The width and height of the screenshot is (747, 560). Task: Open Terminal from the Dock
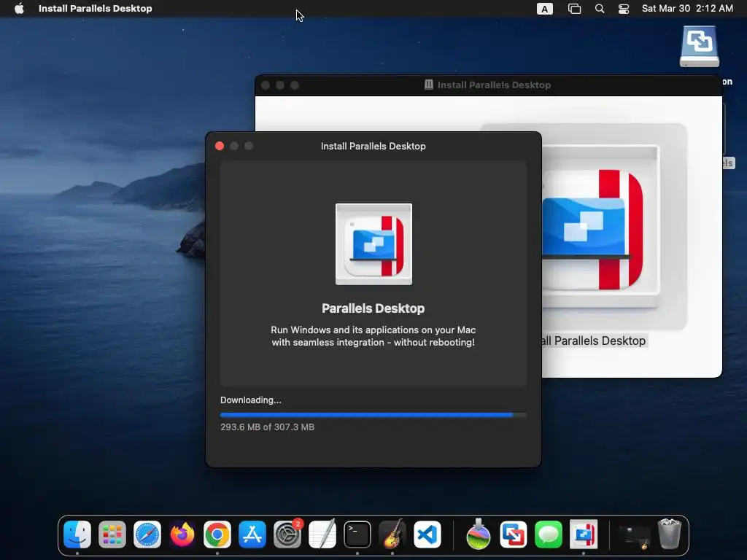357,534
